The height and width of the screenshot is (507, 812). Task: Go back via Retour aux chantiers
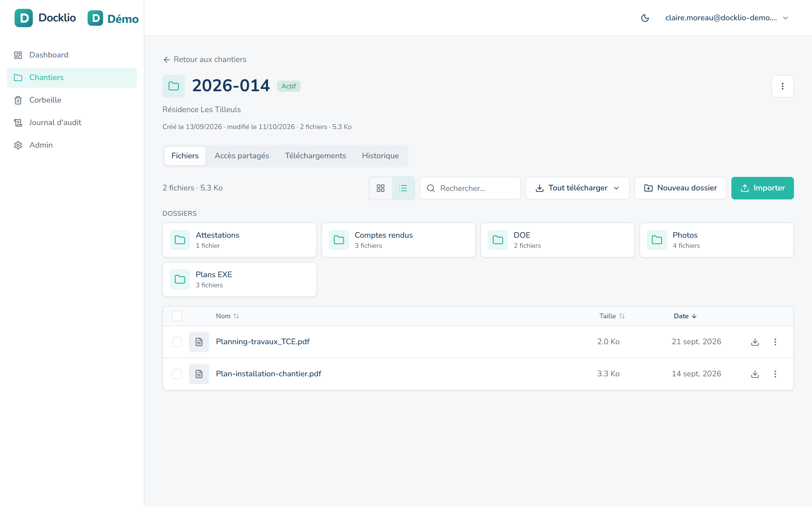[205, 59]
